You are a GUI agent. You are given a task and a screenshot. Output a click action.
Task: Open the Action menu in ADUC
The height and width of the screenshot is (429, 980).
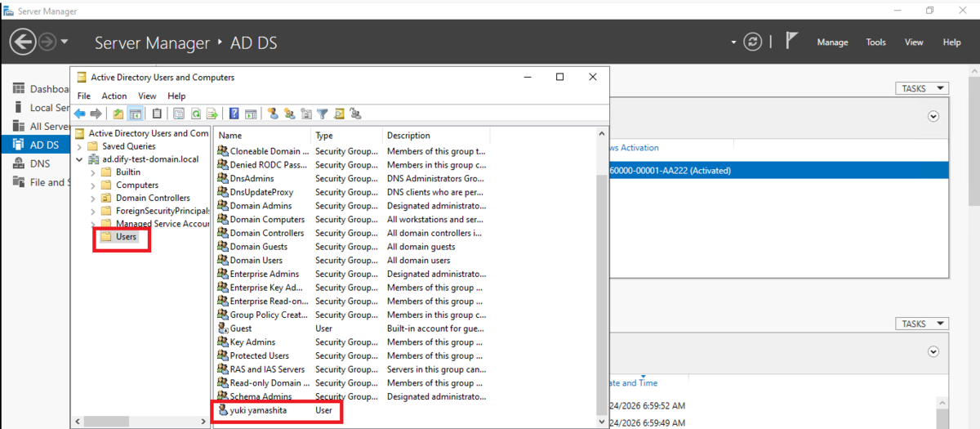(x=114, y=96)
